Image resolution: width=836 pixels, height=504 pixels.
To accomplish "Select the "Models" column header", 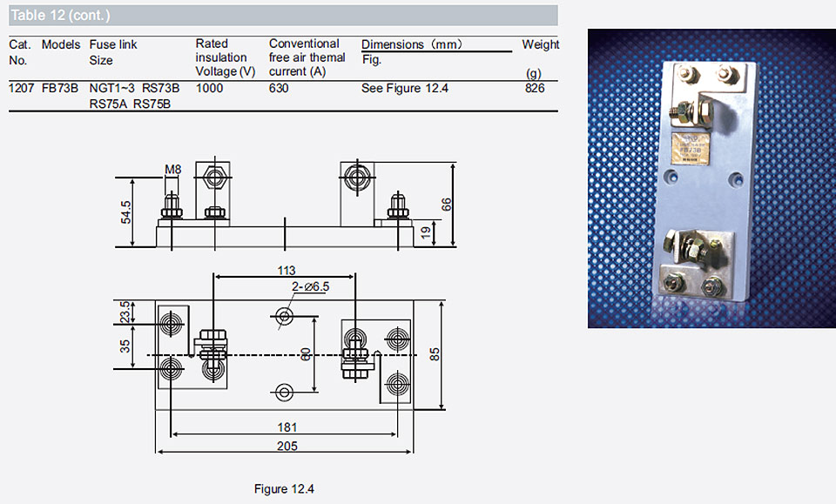I will point(61,44).
